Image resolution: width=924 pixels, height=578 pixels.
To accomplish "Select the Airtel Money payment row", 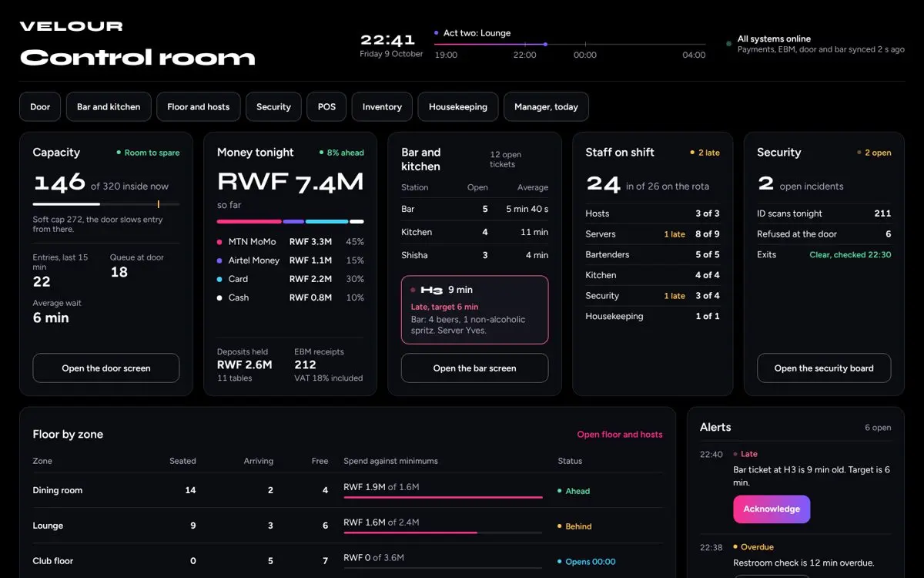I will (x=290, y=260).
